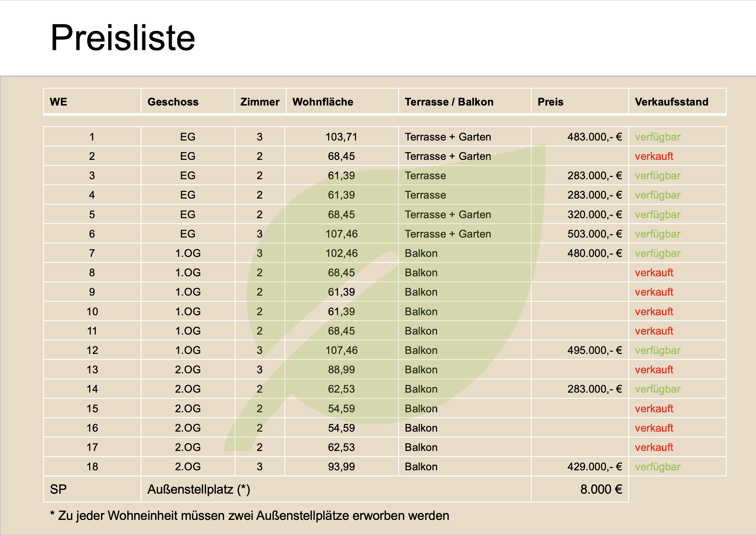Image resolution: width=756 pixels, height=535 pixels.
Task: Select the Terrasse / Balkon header
Action: pyautogui.click(x=449, y=102)
